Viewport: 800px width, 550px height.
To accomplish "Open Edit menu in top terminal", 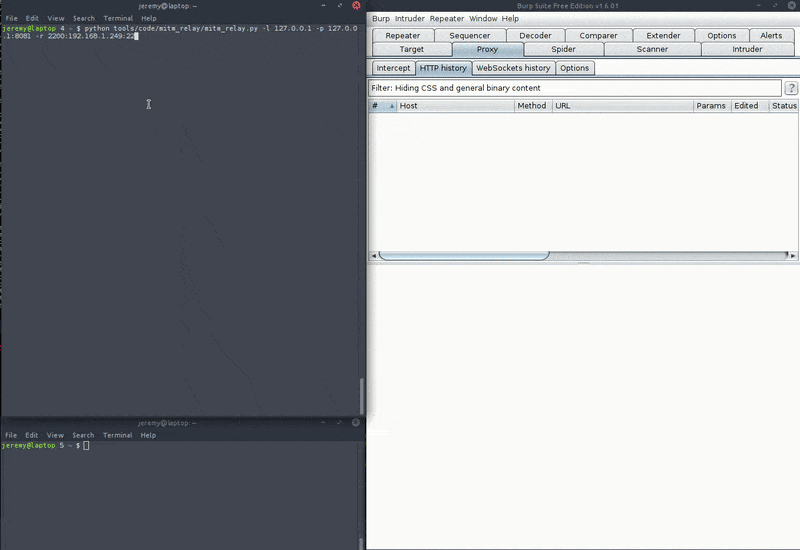I will 32,18.
